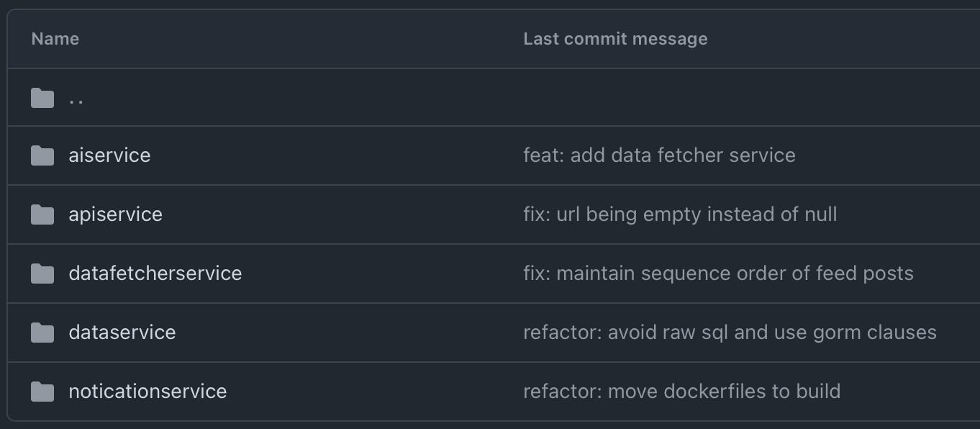Click the noticationservice folder icon
Screen dimensions: 980x429
(42, 392)
